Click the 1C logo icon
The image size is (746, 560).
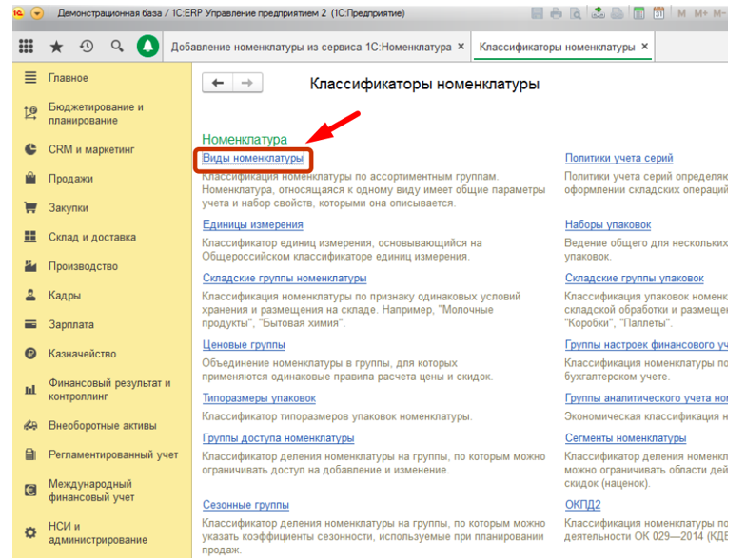click(19, 13)
